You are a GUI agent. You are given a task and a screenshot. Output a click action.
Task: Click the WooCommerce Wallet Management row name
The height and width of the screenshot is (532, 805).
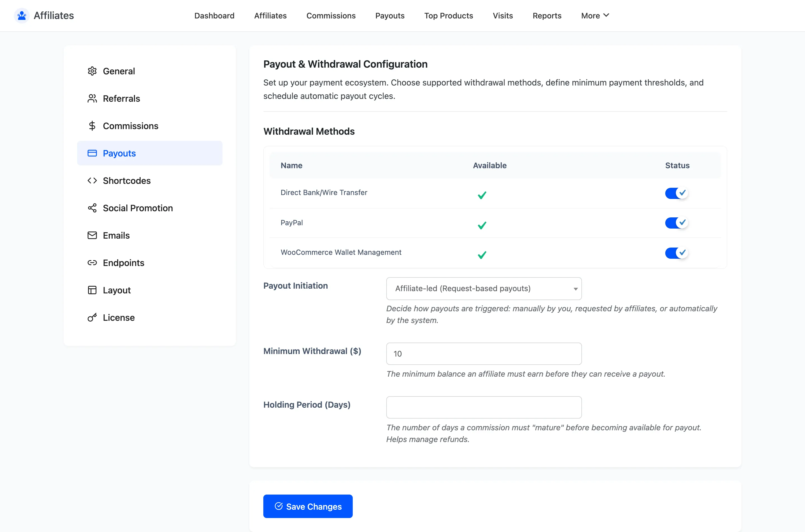341,252
